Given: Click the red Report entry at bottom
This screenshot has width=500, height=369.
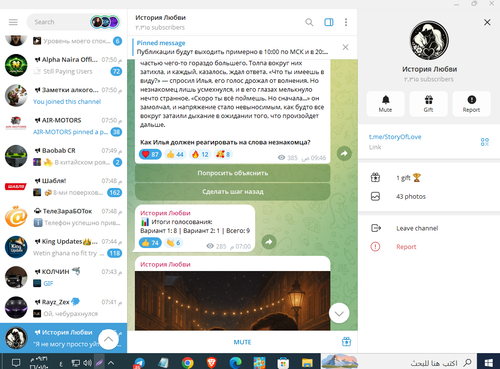Looking at the screenshot, I should pyautogui.click(x=429, y=247).
